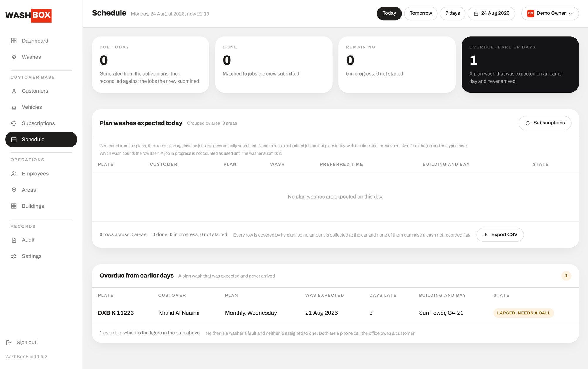The image size is (588, 369).
Task: Click the Was Expected column header
Action: 325,296
